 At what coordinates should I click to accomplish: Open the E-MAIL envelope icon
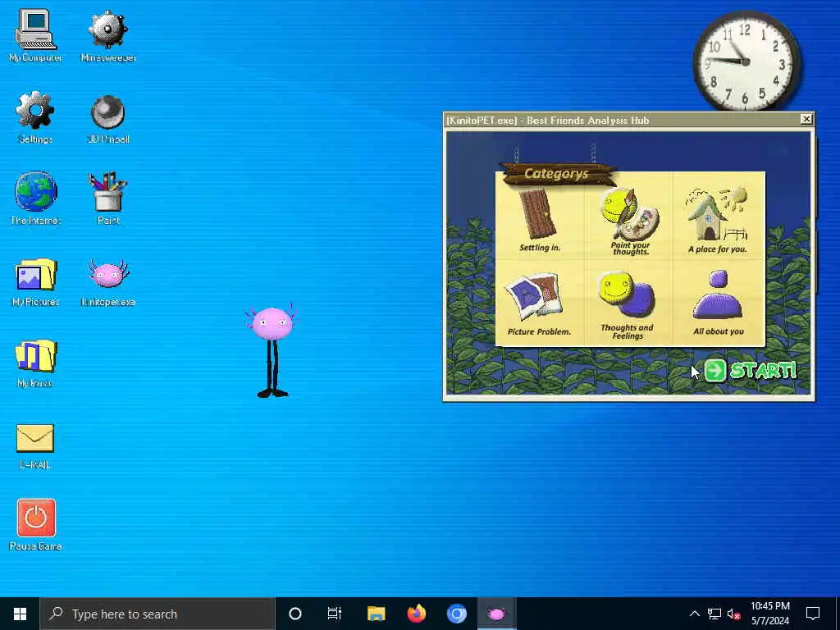click(35, 446)
